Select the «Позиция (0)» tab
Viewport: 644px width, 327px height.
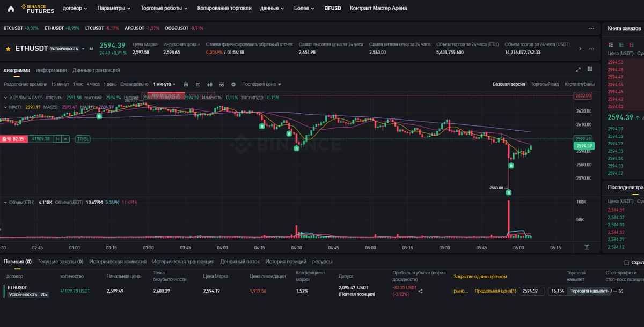(x=18, y=262)
